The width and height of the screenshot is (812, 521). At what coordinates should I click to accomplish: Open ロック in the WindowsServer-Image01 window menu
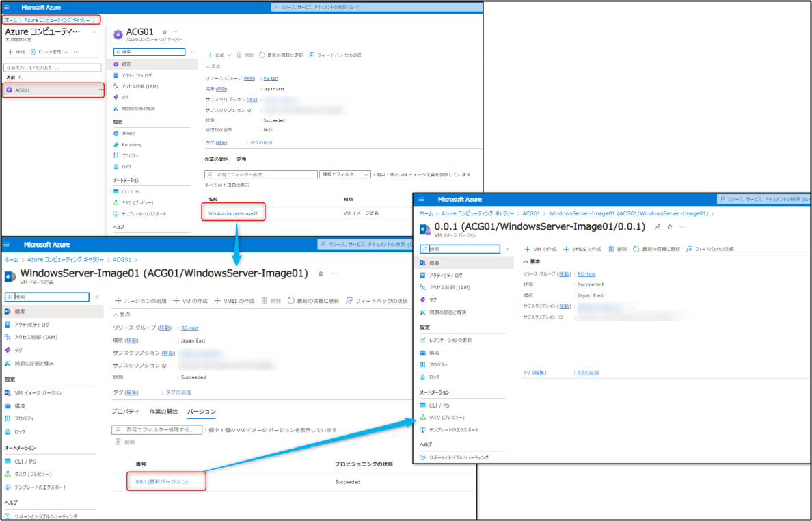click(x=20, y=432)
